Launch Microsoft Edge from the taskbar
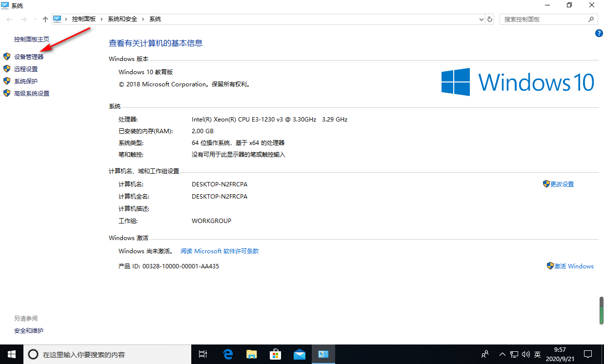This screenshot has width=604, height=364. [227, 354]
